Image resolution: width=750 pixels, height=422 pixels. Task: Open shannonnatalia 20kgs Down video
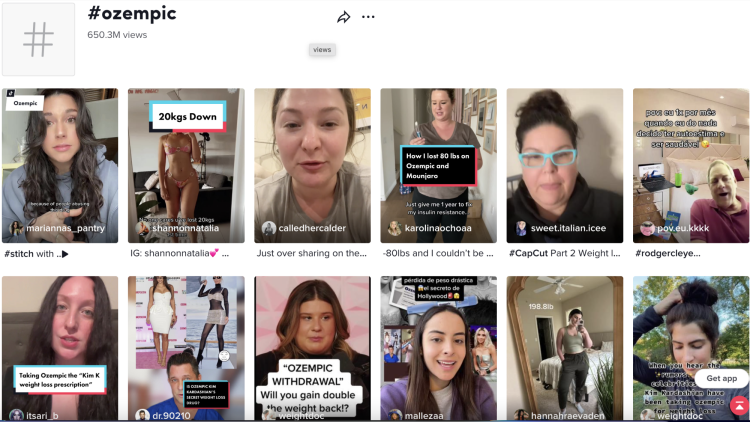(186, 166)
